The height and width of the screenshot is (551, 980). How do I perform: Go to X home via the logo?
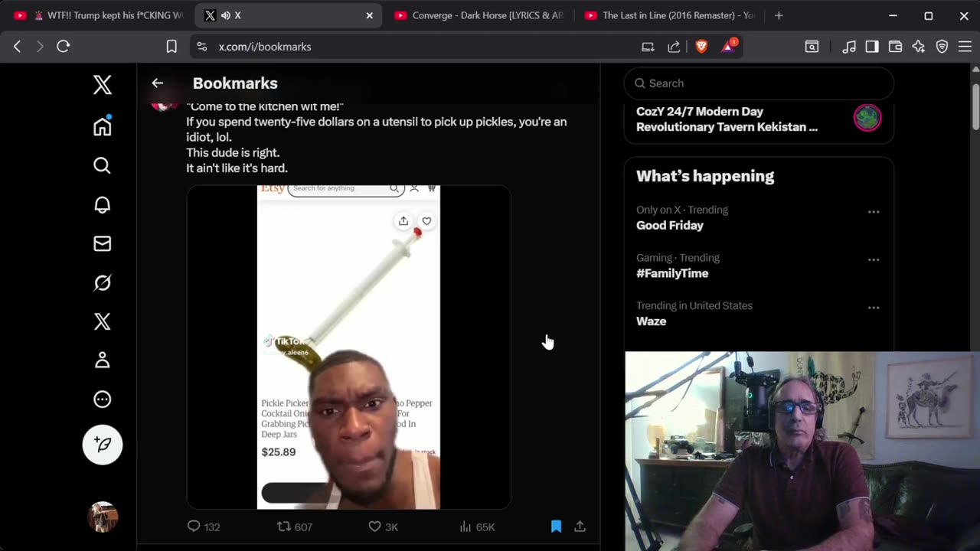click(102, 84)
